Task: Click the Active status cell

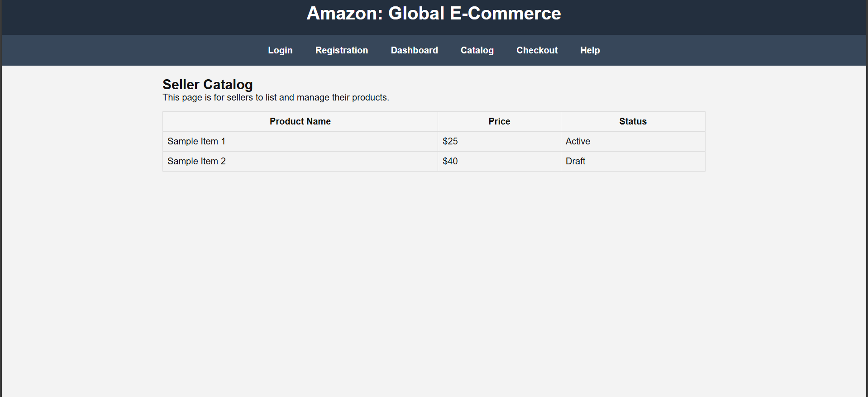Action: click(x=578, y=141)
